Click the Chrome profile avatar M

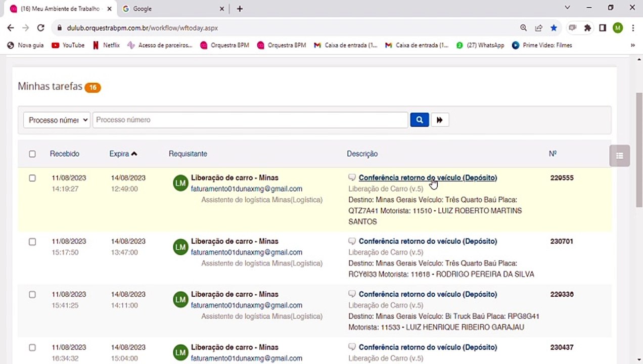[x=618, y=28]
